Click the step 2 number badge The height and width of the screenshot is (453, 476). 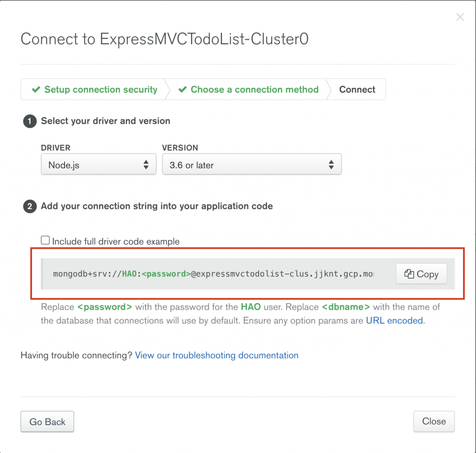pos(29,206)
